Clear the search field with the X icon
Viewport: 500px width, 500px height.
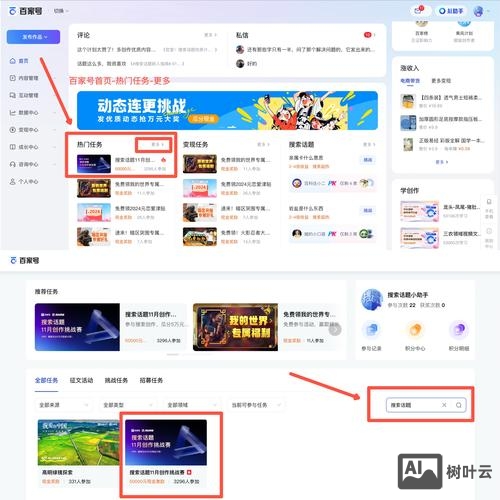[444, 405]
